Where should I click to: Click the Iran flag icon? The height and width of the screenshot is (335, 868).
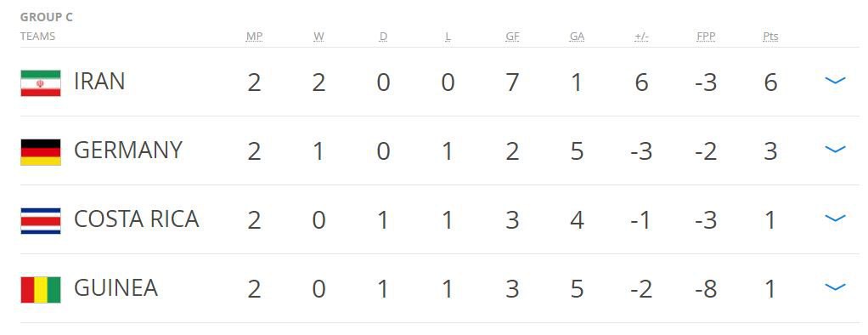[x=41, y=83]
